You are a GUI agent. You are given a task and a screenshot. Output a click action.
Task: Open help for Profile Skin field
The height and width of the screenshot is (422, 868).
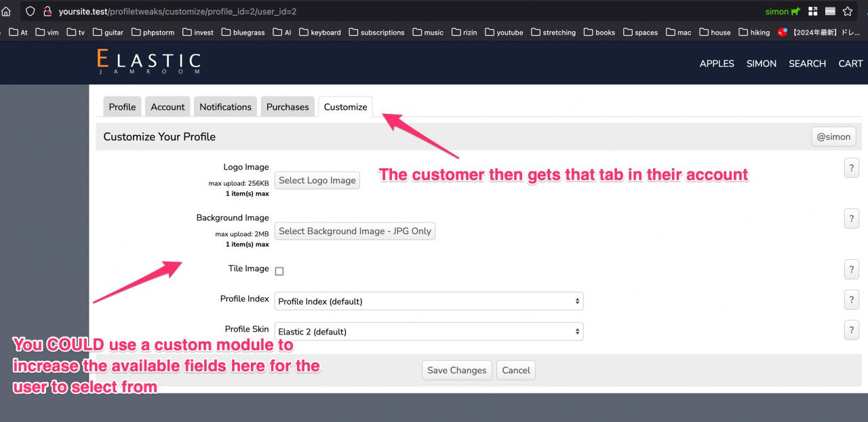pos(851,330)
